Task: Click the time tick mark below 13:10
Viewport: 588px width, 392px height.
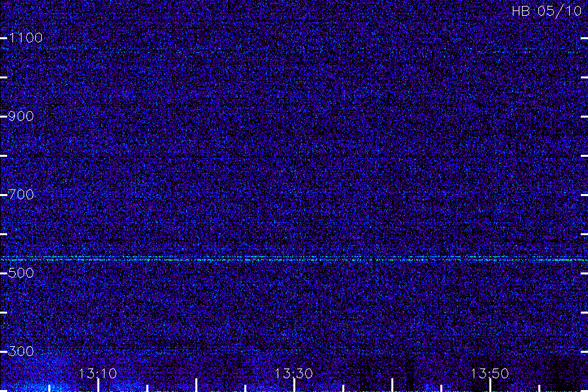Action: (x=98, y=385)
